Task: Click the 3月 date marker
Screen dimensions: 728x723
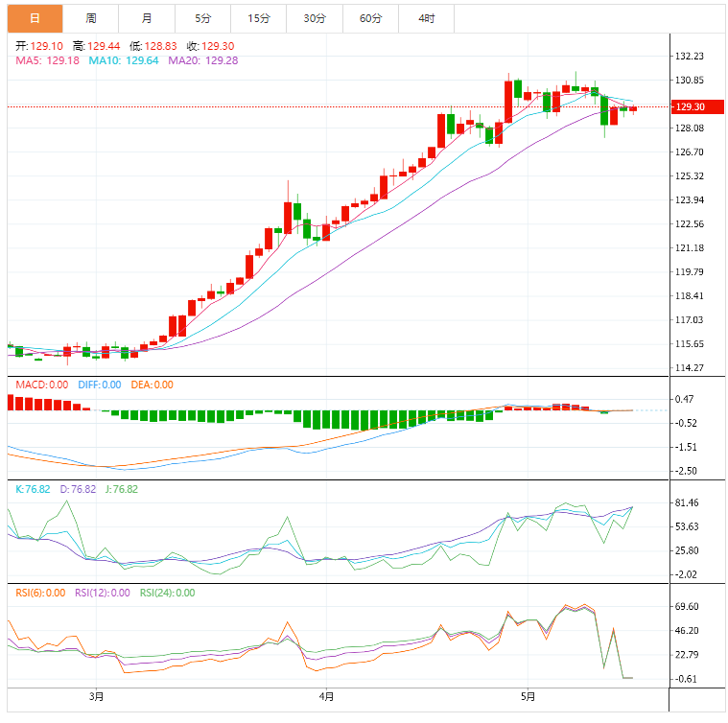Action: [x=96, y=696]
